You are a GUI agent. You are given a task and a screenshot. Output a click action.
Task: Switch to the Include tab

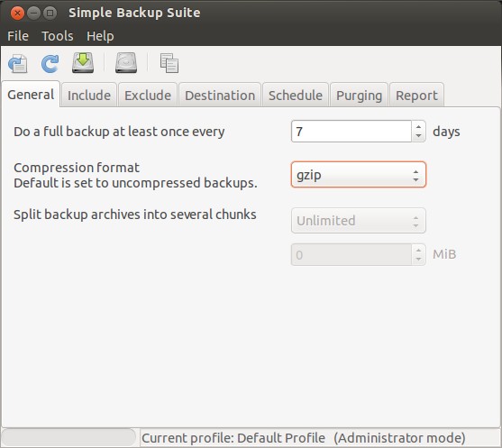click(x=89, y=96)
